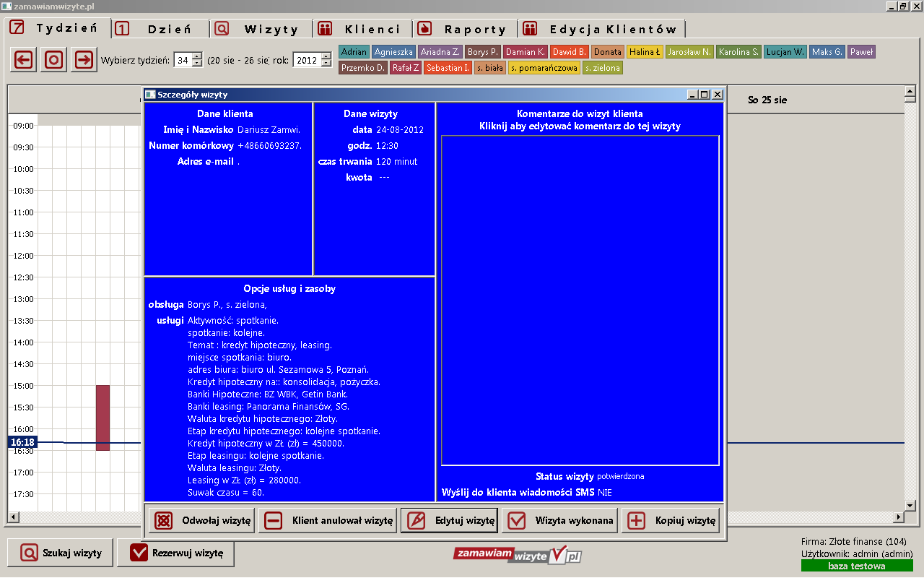Select the Przemko D. staff tag
924x578 pixels.
[362, 68]
